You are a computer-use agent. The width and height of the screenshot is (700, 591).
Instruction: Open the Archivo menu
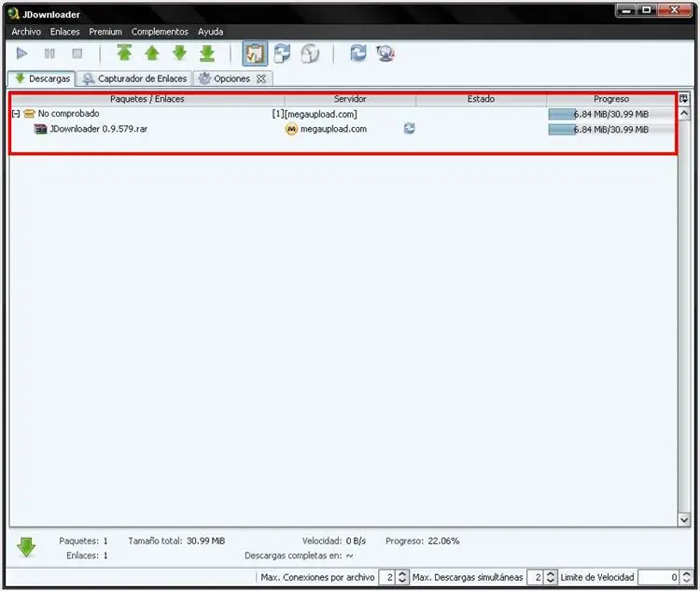point(26,32)
